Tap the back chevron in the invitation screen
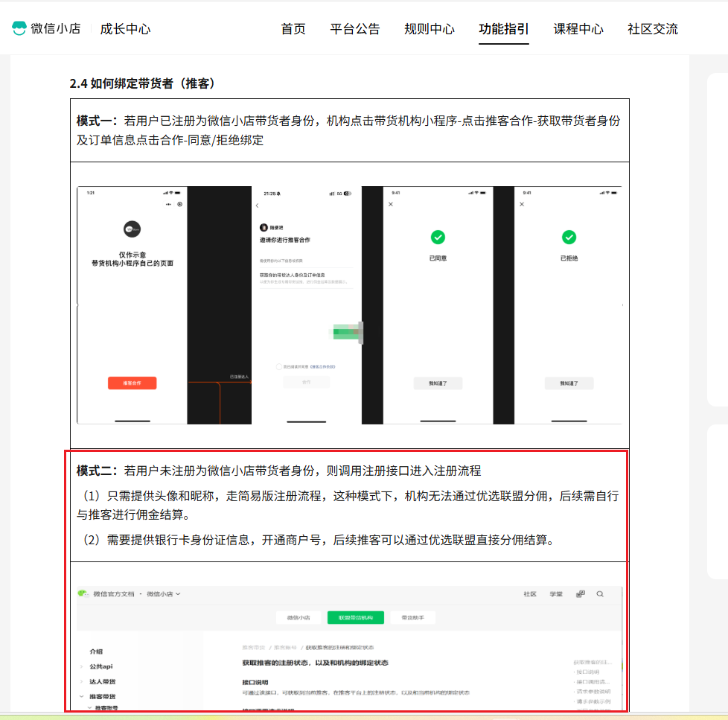 258,206
